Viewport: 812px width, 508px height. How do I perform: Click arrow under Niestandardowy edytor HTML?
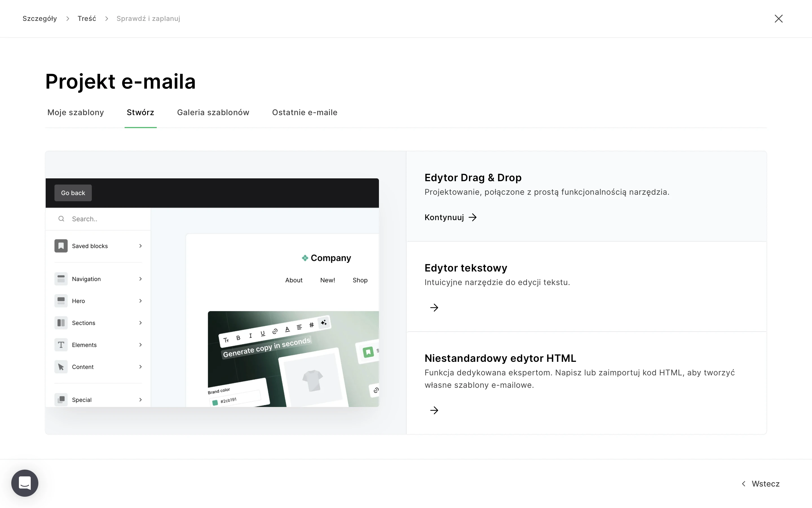[434, 410]
